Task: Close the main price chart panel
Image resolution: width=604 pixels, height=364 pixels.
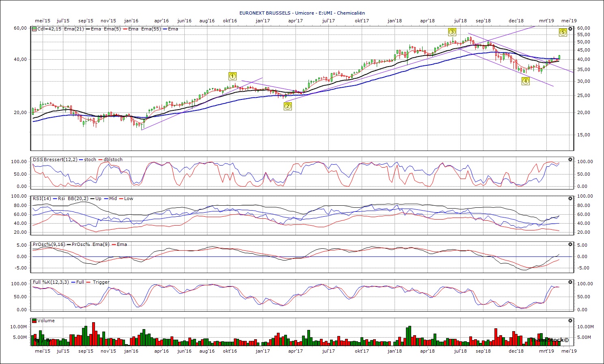Action: (570, 29)
